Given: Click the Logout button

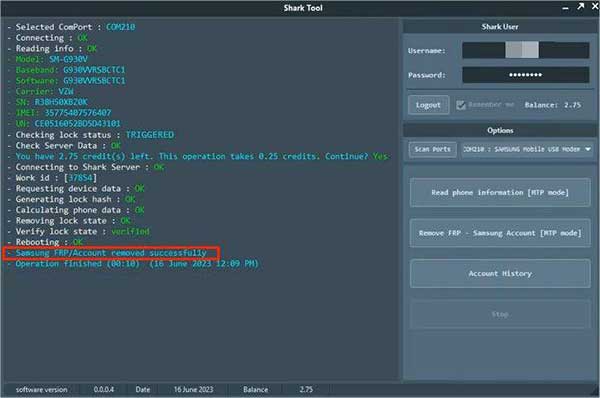Looking at the screenshot, I should pyautogui.click(x=428, y=105).
